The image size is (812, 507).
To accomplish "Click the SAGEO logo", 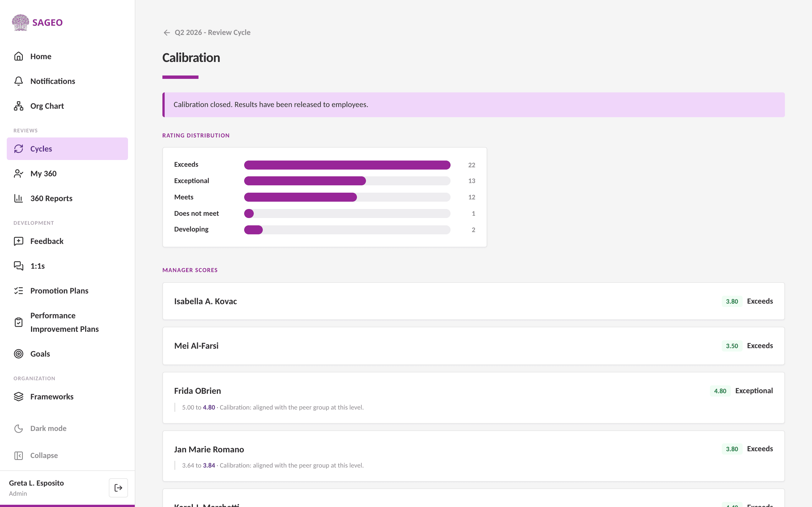I will (37, 23).
